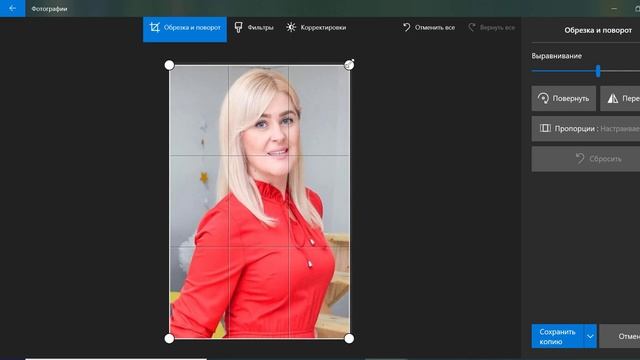Select the top-right crop handle
This screenshot has height=360, width=640.
click(349, 65)
